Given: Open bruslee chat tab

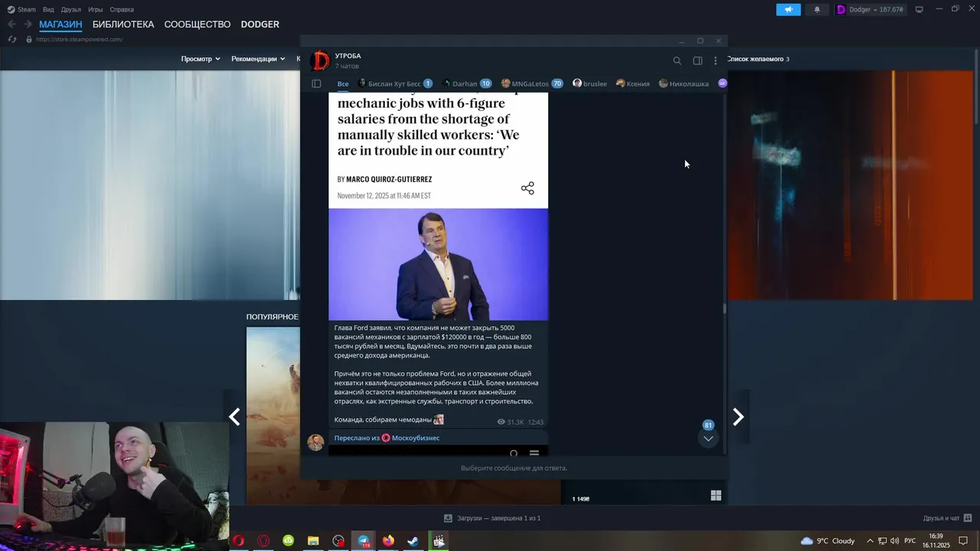Looking at the screenshot, I should (590, 83).
